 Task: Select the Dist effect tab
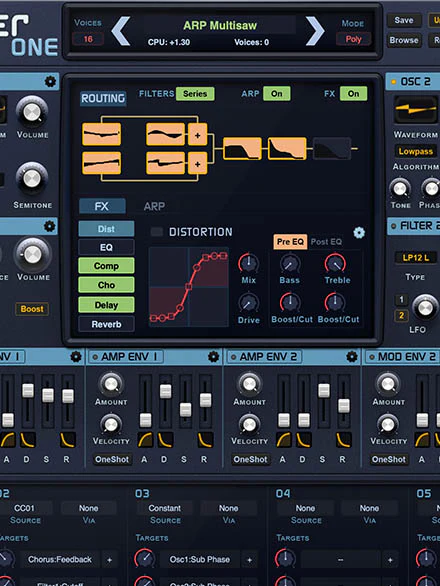(106, 229)
